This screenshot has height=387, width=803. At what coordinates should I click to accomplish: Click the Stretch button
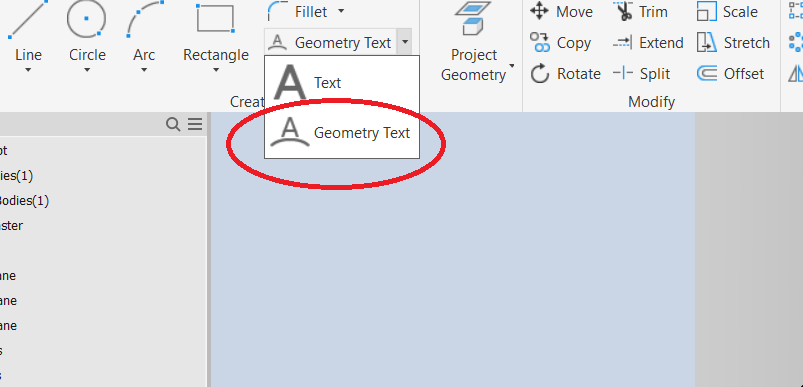coord(733,42)
